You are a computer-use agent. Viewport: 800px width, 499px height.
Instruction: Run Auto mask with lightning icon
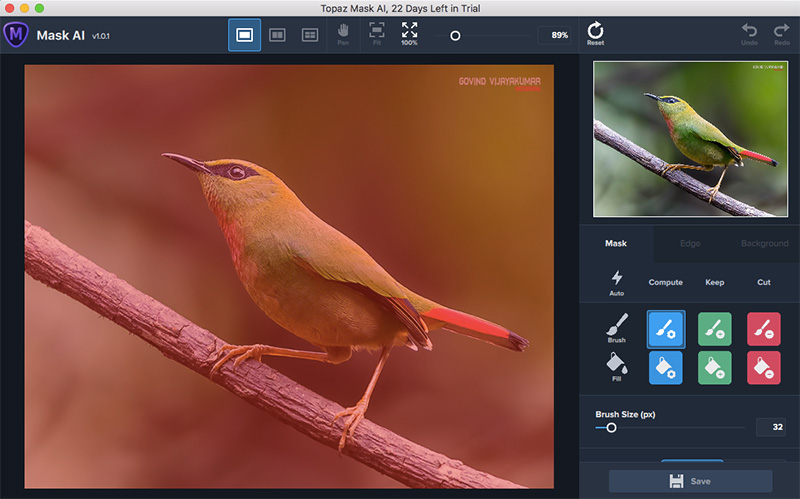click(616, 282)
